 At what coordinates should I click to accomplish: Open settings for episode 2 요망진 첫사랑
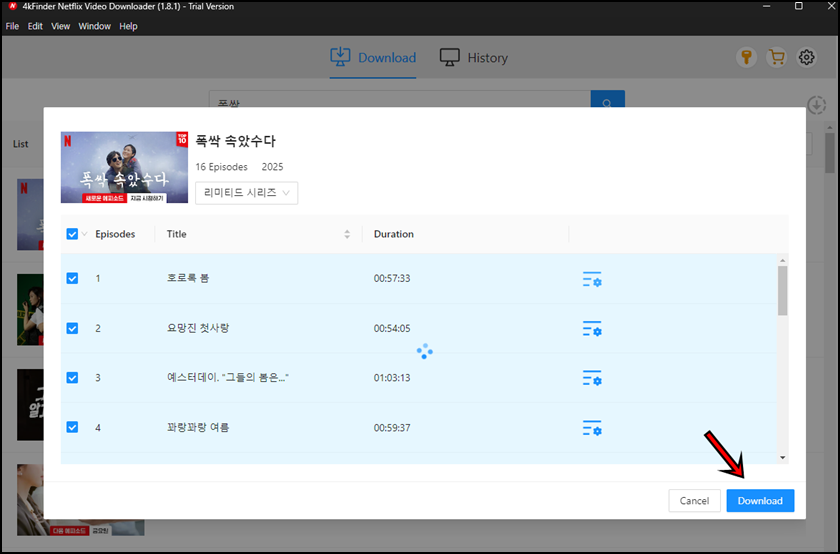(x=592, y=328)
